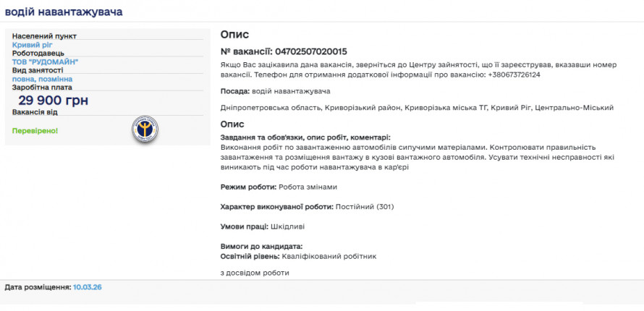The width and height of the screenshot is (644, 311).
Task: Click the Освітній рівень requirement line
Action: [298, 256]
